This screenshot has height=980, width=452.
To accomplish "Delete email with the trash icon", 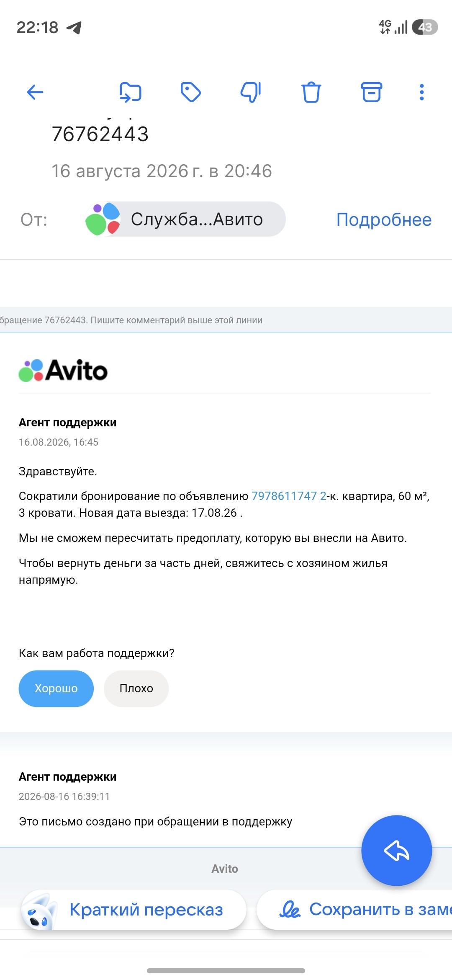I will (311, 92).
